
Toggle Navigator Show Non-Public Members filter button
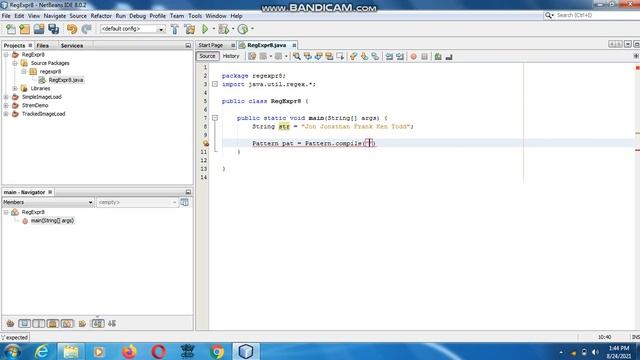[x=53, y=324]
